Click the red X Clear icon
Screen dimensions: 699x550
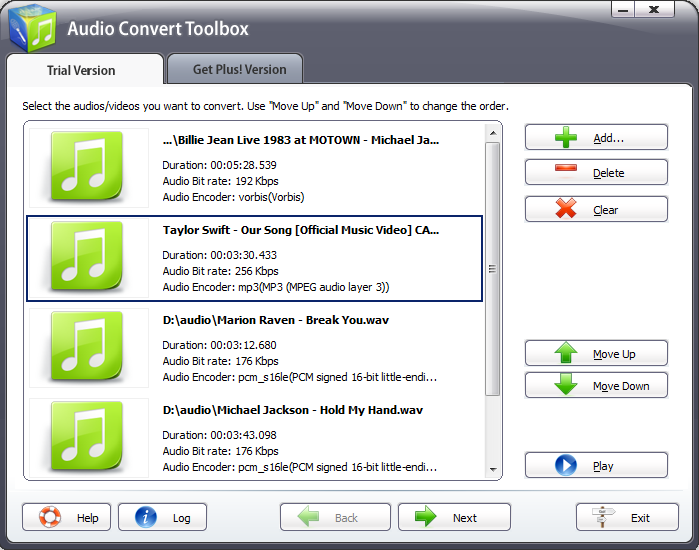pyautogui.click(x=566, y=209)
